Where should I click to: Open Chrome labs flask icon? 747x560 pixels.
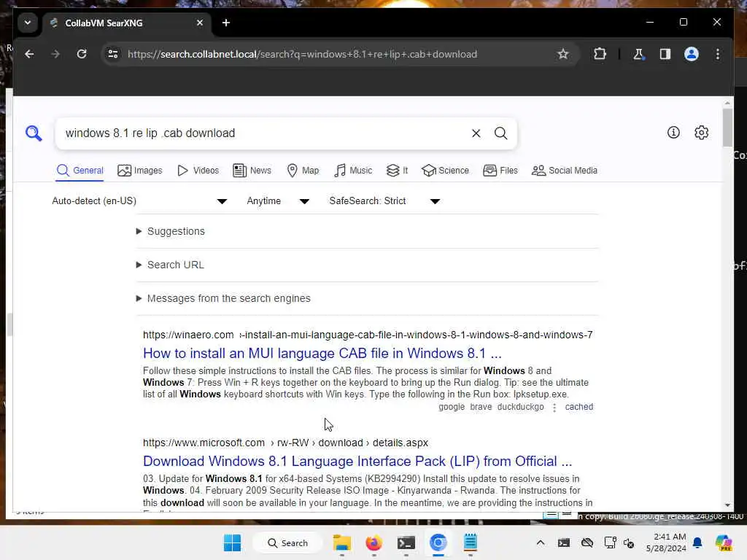pos(638,54)
